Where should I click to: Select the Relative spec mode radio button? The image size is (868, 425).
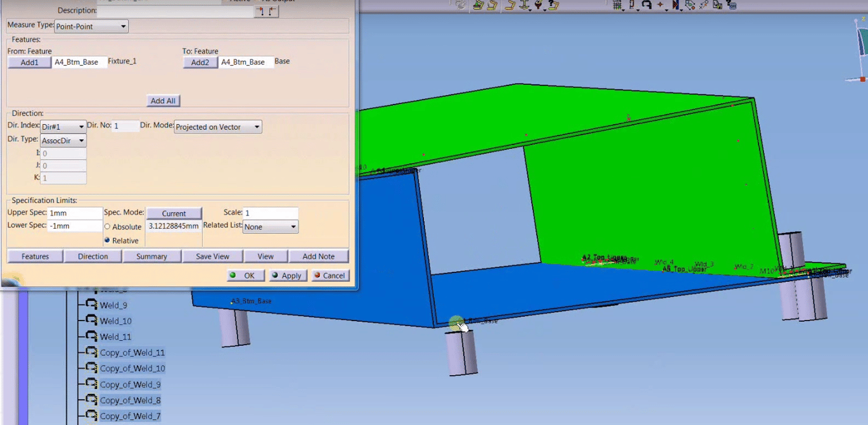(106, 241)
